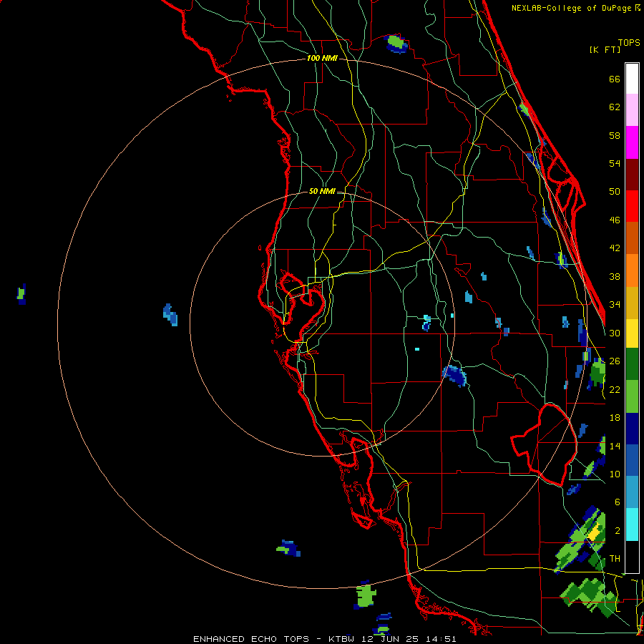Click the legend value 46
The image size is (644, 644).
(615, 220)
